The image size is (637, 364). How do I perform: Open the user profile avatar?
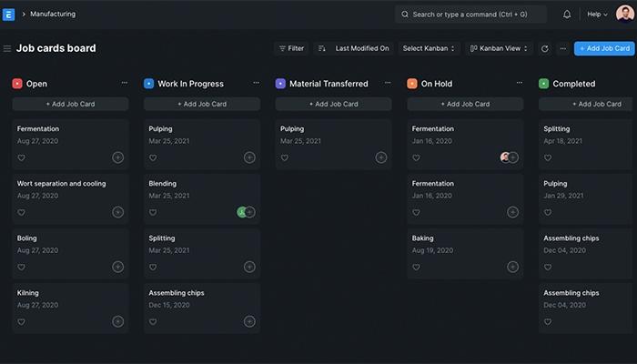tap(625, 15)
